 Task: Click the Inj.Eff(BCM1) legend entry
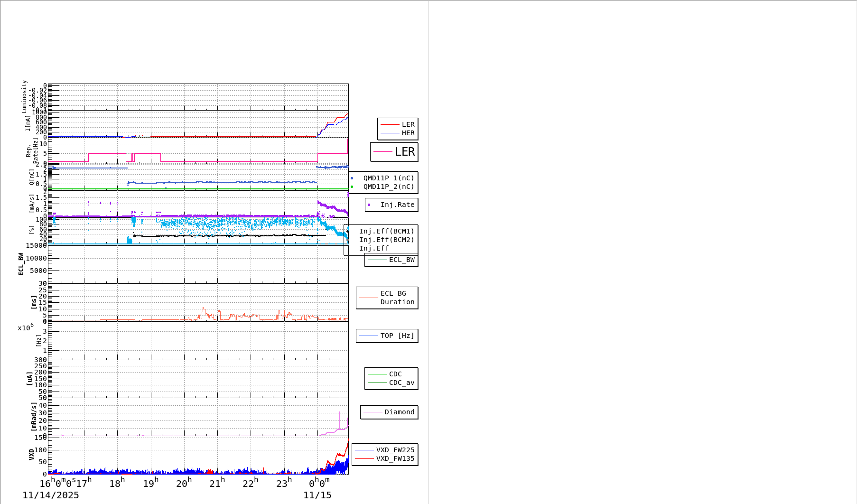(386, 232)
